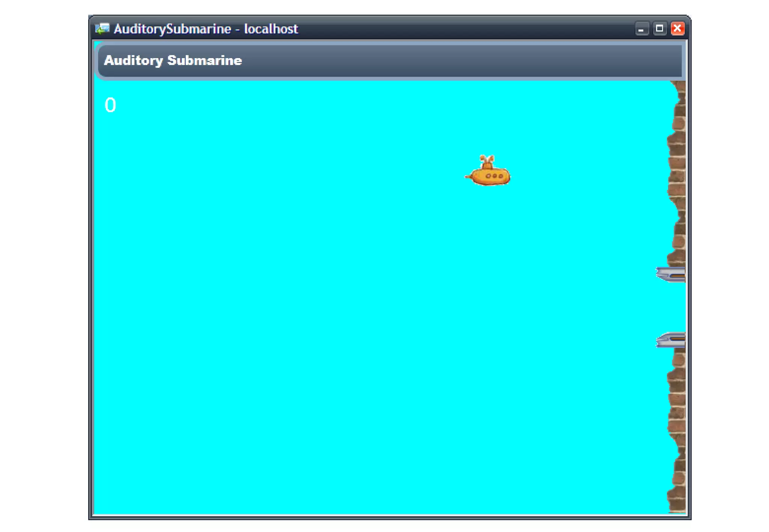
Task: Click the bottommost brick of the wall
Action: click(x=677, y=506)
